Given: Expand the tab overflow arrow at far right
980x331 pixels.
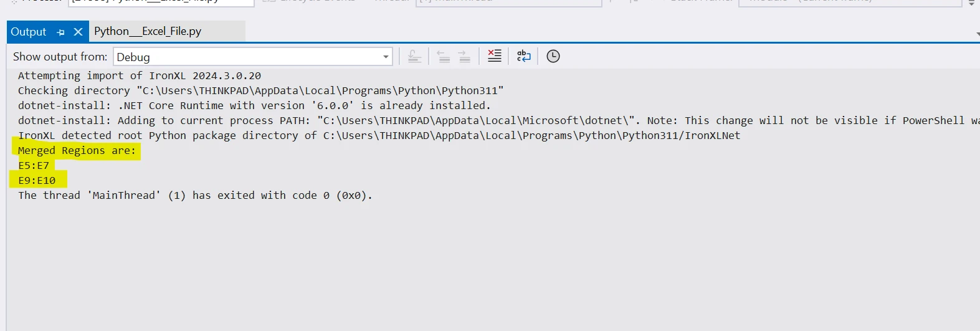Looking at the screenshot, I should [976, 34].
